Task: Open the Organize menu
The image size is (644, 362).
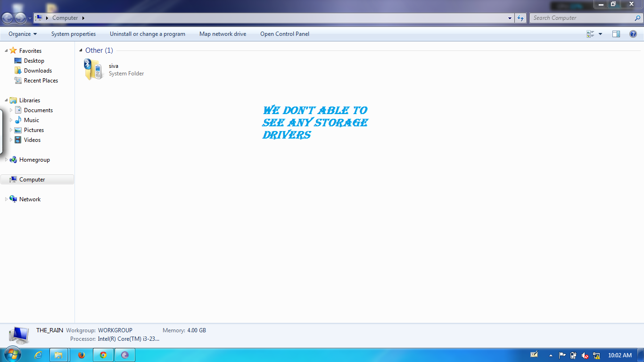Action: tap(23, 34)
